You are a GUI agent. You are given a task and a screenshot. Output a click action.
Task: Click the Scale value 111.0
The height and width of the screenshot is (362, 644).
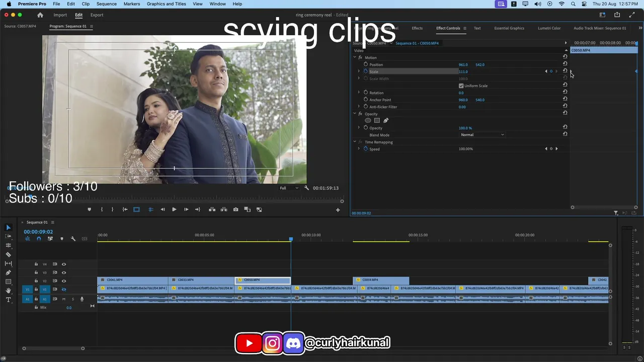point(463,71)
